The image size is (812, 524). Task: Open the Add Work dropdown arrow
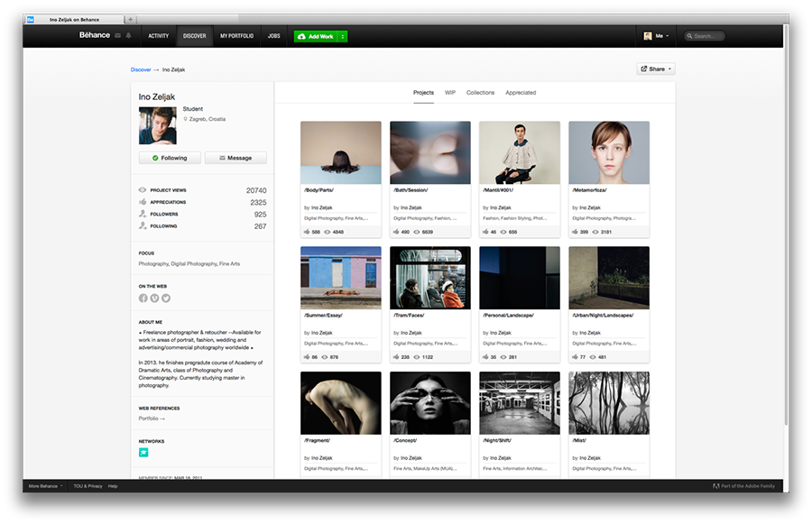point(342,36)
